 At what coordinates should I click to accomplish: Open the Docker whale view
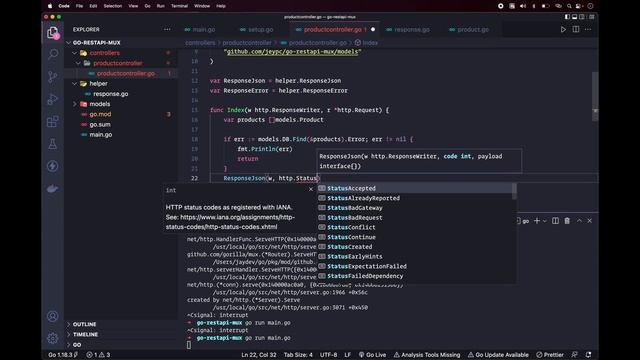pos(53,189)
